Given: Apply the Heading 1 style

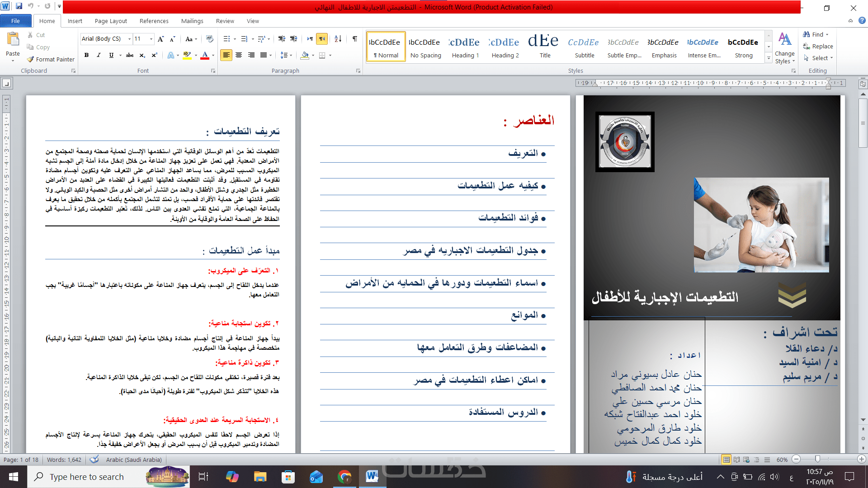Looking at the screenshot, I should pyautogui.click(x=465, y=47).
